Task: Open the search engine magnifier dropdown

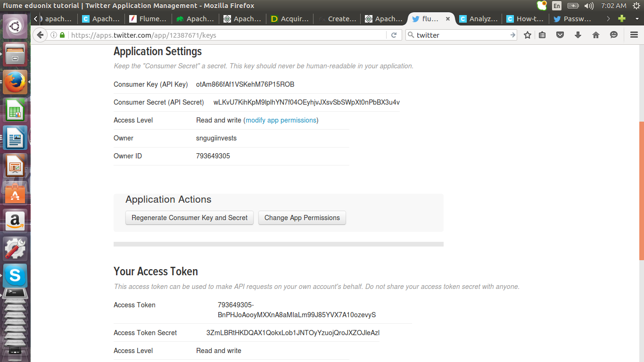Action: coord(411,35)
